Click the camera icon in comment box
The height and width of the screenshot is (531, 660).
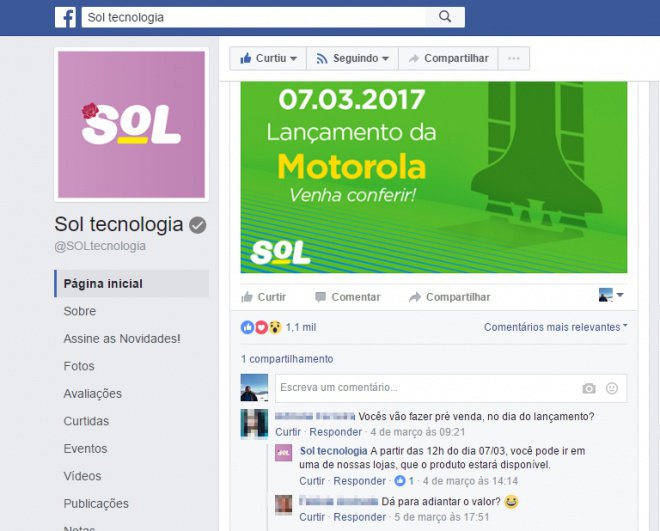(588, 388)
